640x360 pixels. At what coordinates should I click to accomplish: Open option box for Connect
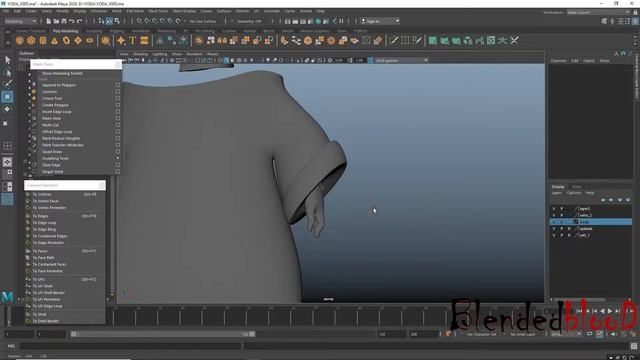[118, 91]
